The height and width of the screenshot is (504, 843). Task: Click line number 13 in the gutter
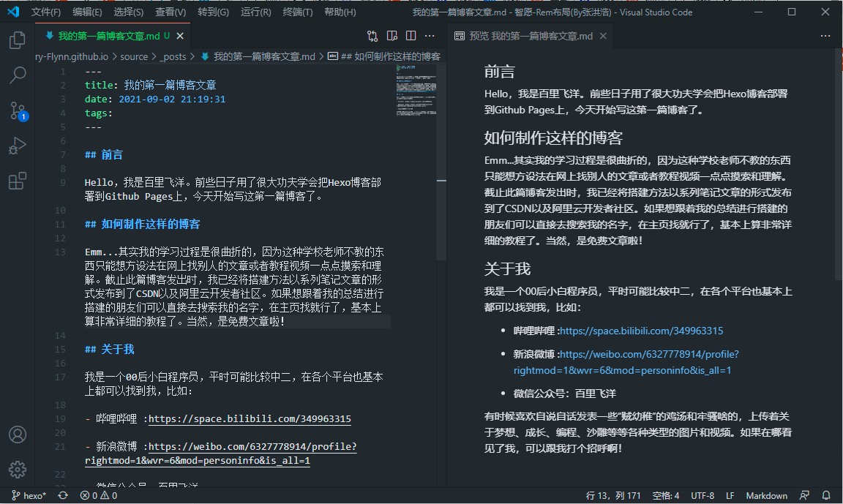(60, 252)
